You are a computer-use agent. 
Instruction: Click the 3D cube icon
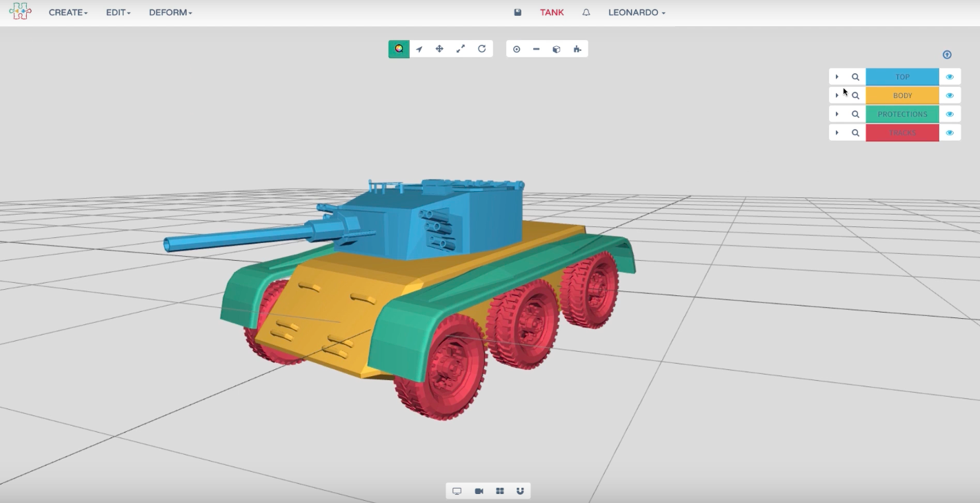[x=557, y=49]
